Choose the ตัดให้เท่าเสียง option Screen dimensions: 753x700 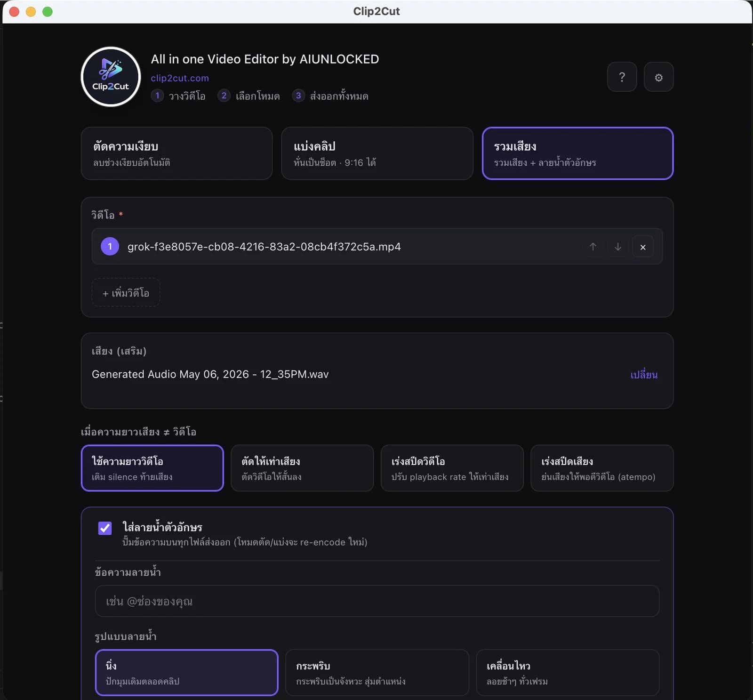(302, 468)
